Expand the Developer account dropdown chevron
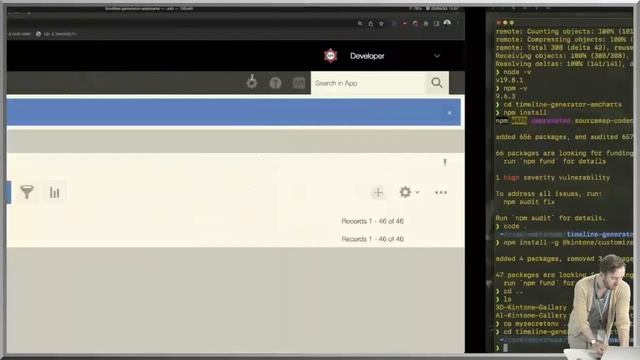The image size is (640, 360). coord(437,56)
